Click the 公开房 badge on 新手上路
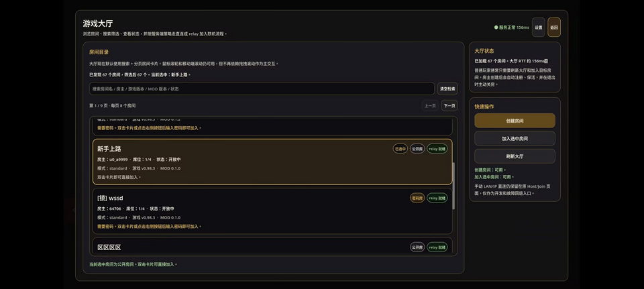The width and height of the screenshot is (644, 289). pos(417,149)
